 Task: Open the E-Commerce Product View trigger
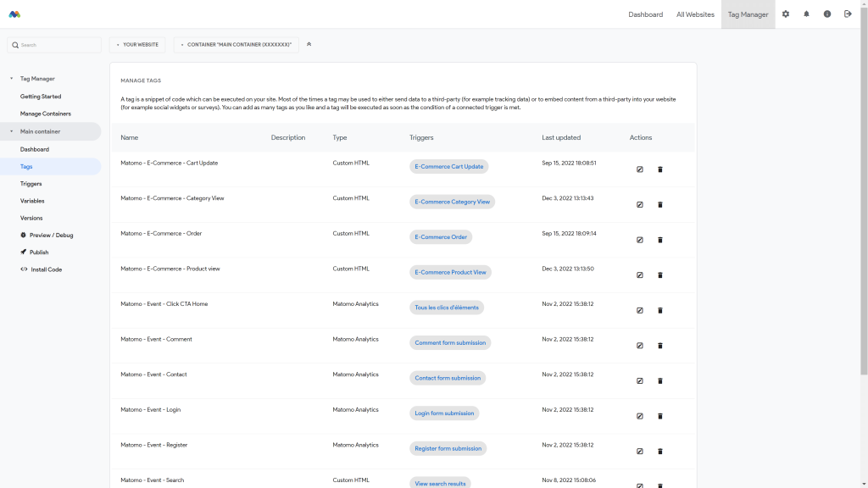coord(450,272)
